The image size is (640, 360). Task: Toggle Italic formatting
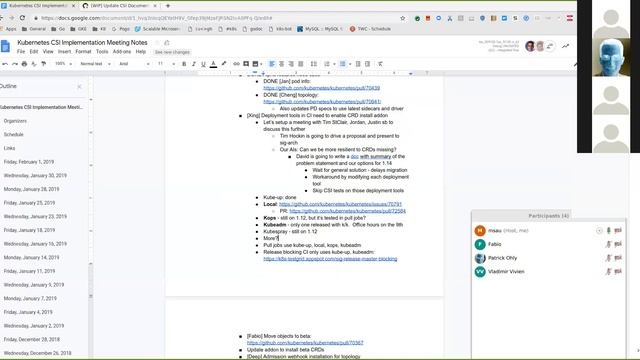click(x=193, y=64)
